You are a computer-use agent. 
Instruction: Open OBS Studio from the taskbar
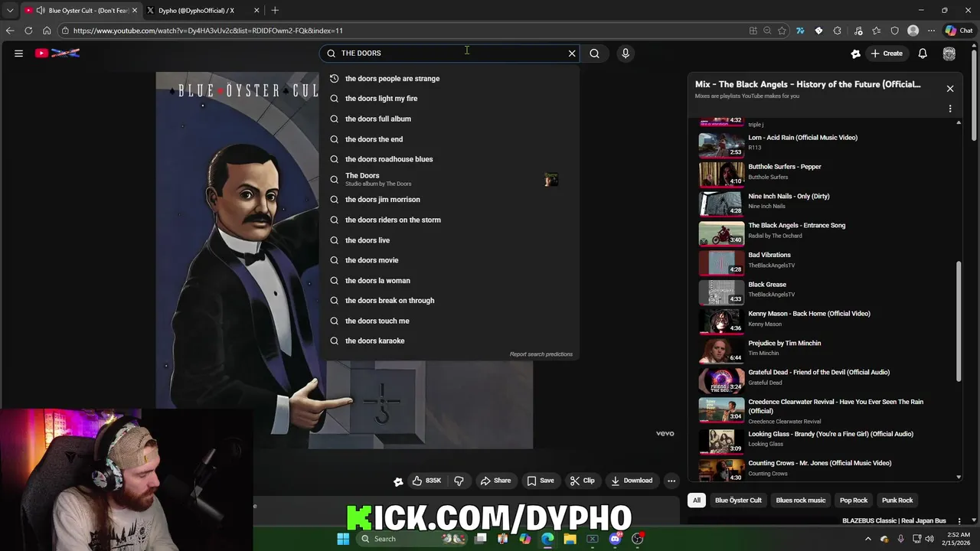[x=637, y=539]
